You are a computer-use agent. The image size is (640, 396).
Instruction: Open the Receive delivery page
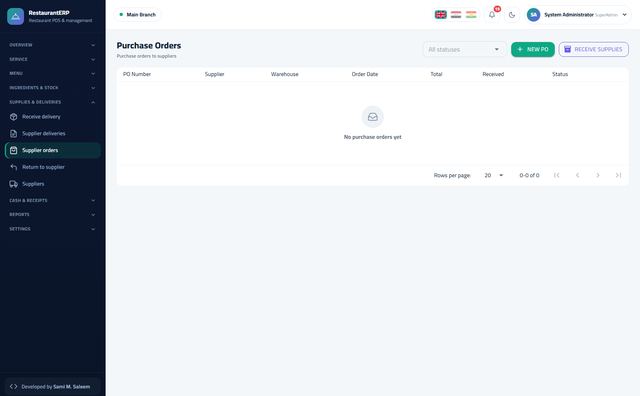coord(52,117)
